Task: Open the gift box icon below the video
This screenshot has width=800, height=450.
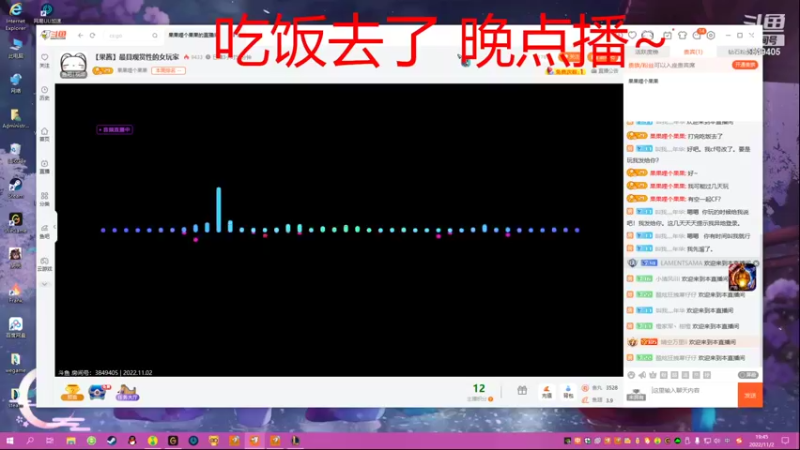Action: 522,391
